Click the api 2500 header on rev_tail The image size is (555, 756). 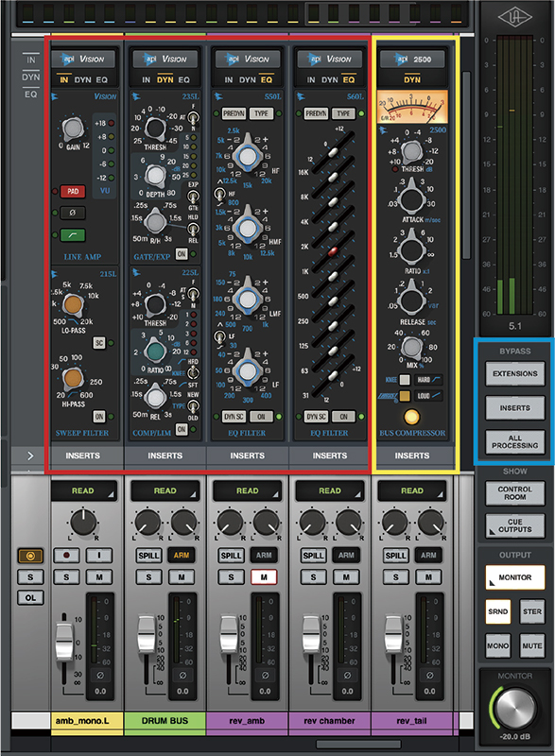coord(412,60)
